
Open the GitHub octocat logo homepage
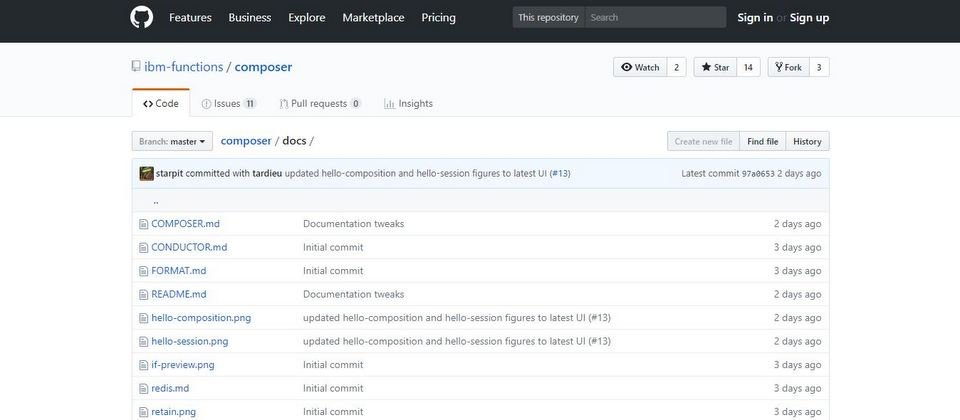141,17
